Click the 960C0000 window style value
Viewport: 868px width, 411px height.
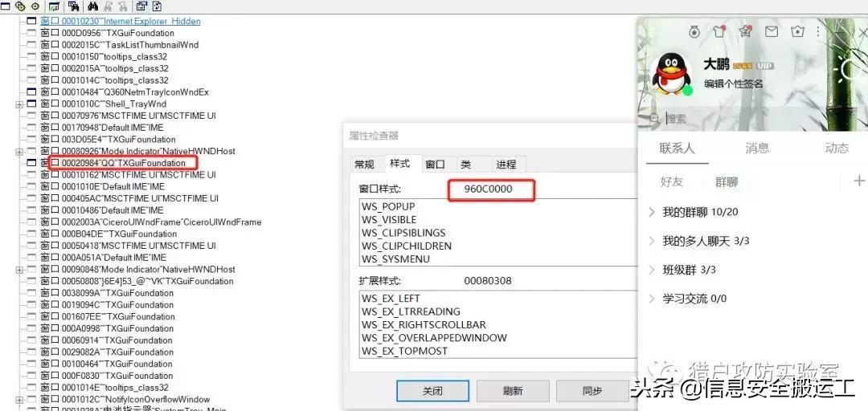tap(489, 189)
